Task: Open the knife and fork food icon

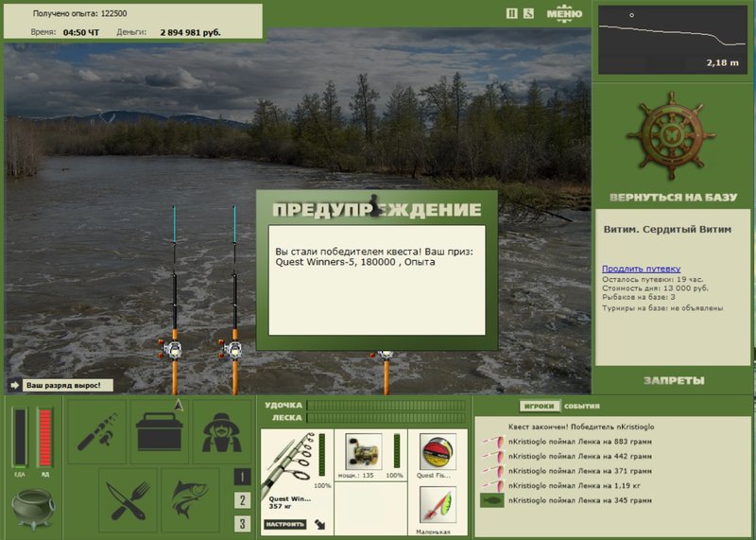Action: [128, 500]
